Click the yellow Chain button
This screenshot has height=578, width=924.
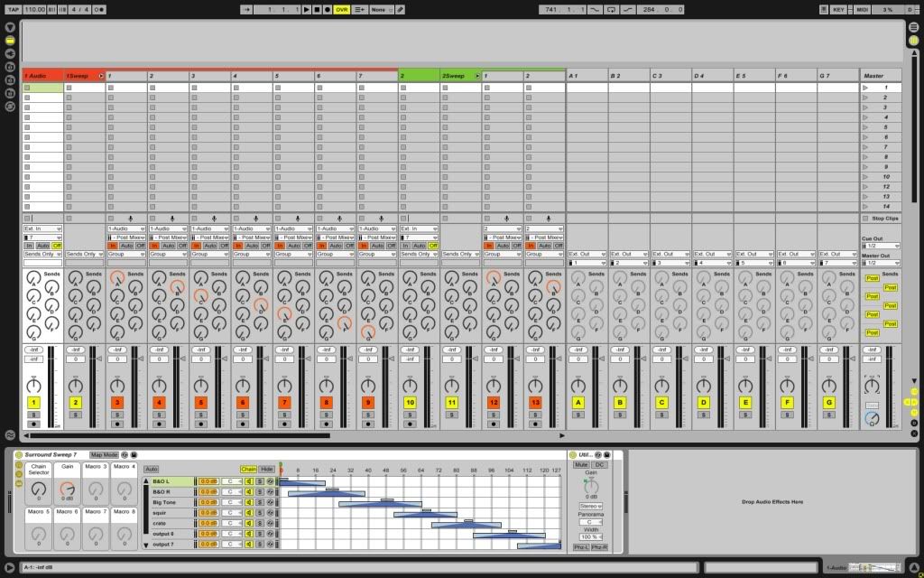(248, 470)
